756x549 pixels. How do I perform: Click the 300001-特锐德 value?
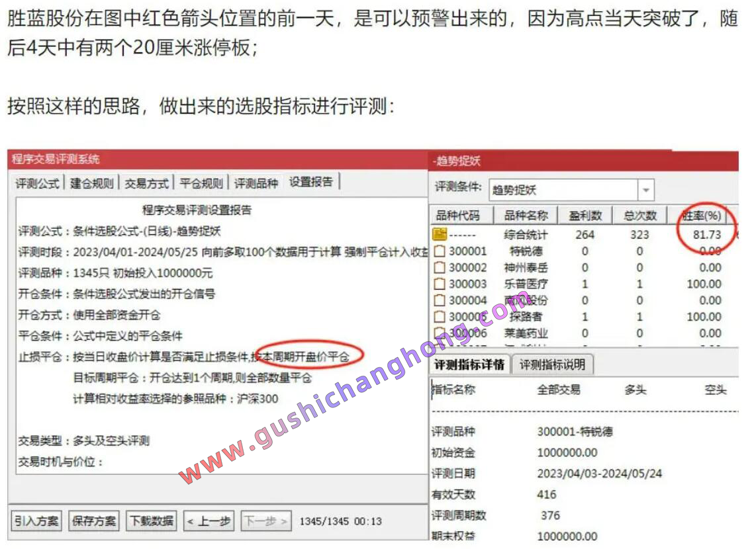pyautogui.click(x=575, y=431)
